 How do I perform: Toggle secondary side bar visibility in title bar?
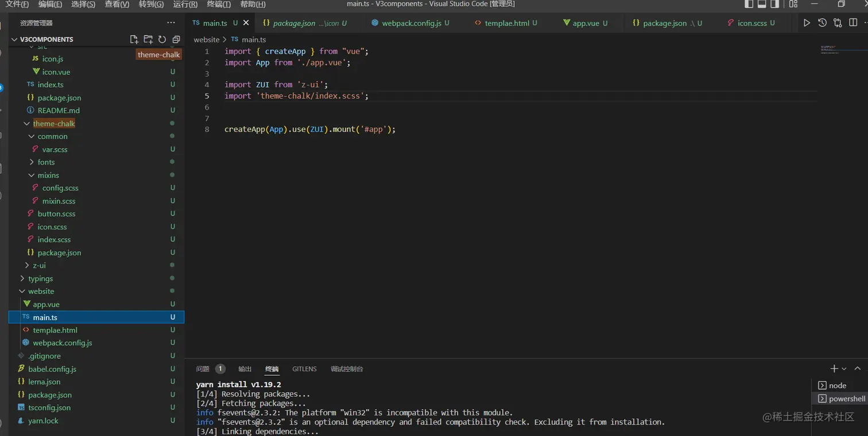776,4
